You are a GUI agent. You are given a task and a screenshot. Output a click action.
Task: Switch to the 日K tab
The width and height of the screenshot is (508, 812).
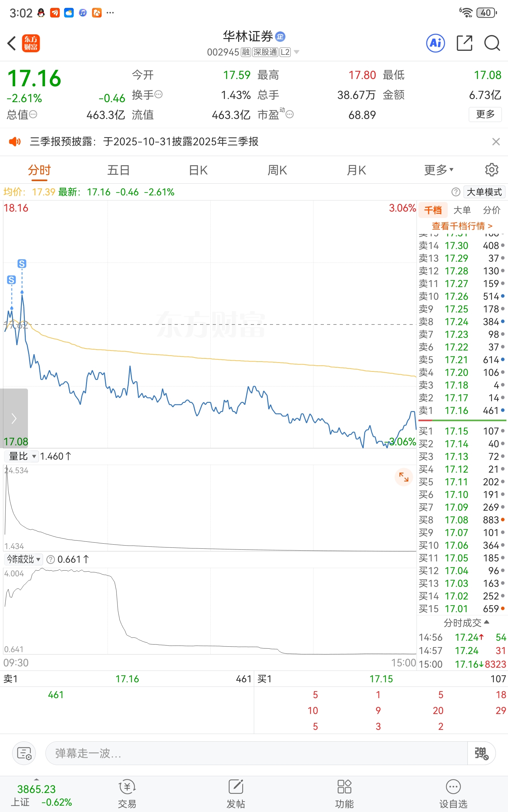point(198,170)
